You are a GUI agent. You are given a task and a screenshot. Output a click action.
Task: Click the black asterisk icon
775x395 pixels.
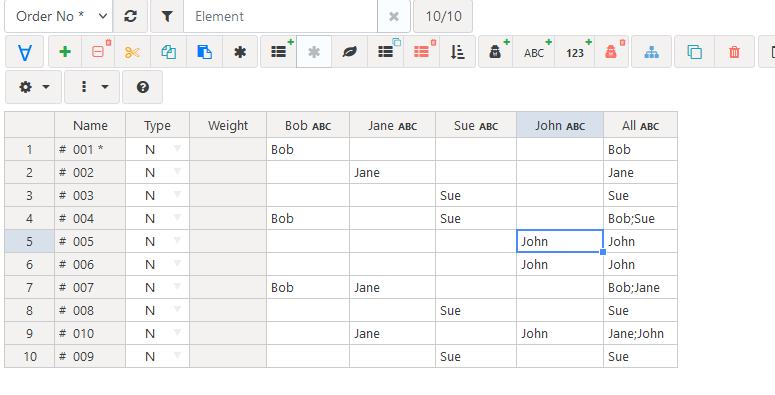tap(240, 51)
